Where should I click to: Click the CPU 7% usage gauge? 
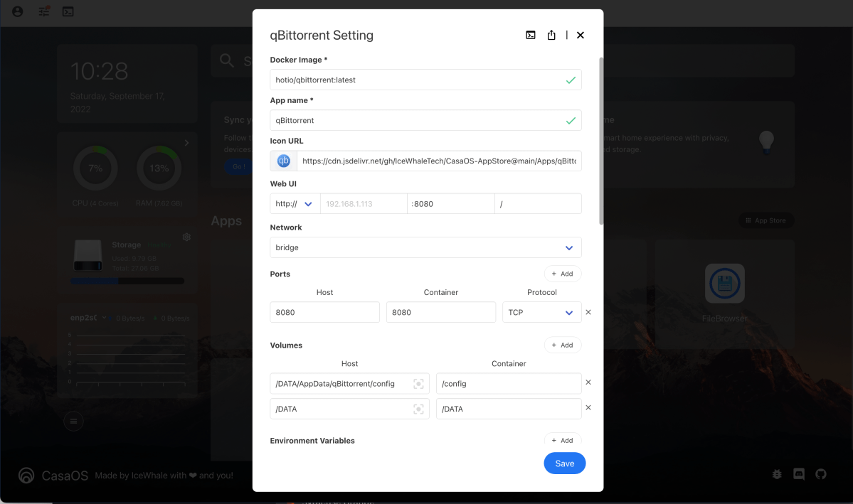pyautogui.click(x=95, y=168)
